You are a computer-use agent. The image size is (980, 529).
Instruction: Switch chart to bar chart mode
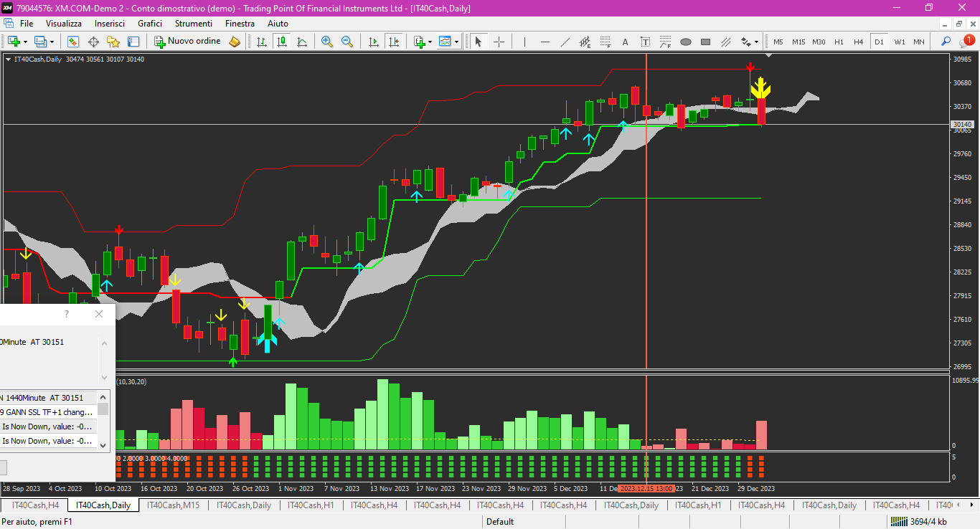tap(262, 42)
